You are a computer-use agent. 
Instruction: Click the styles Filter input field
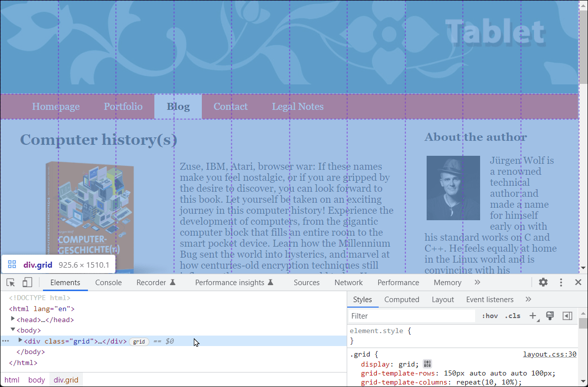[410, 316]
